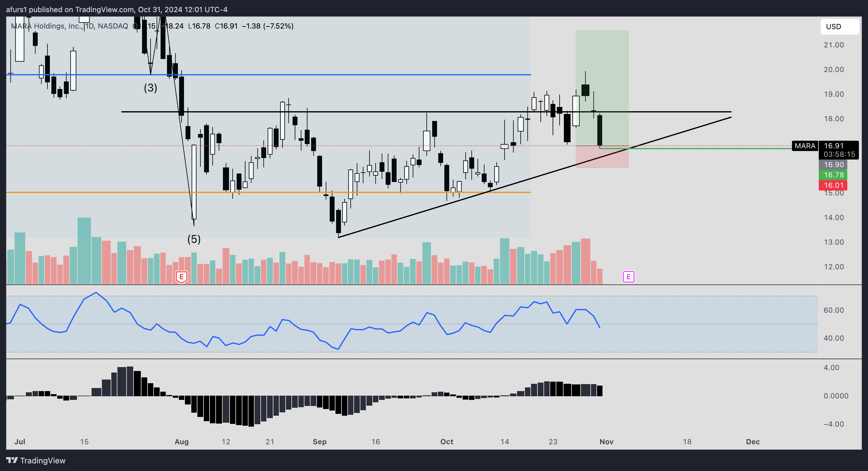
Task: Select the black horizontal resistance line
Action: click(x=426, y=112)
